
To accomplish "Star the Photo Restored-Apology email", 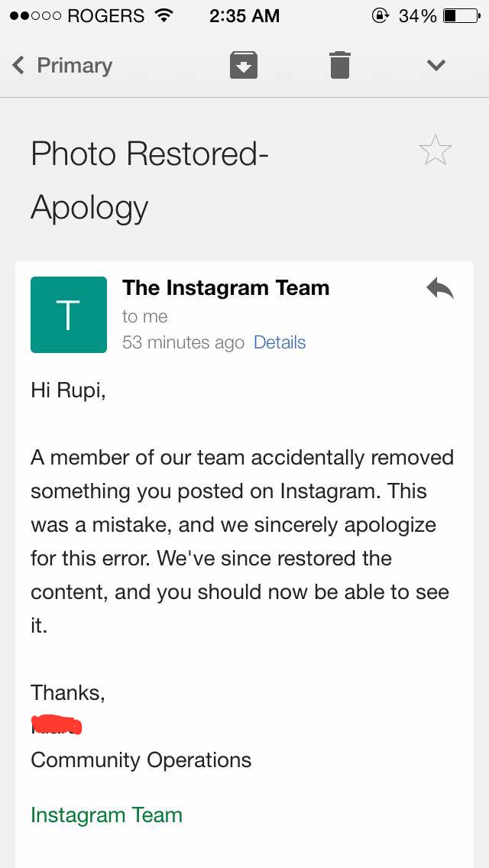I will 435,150.
